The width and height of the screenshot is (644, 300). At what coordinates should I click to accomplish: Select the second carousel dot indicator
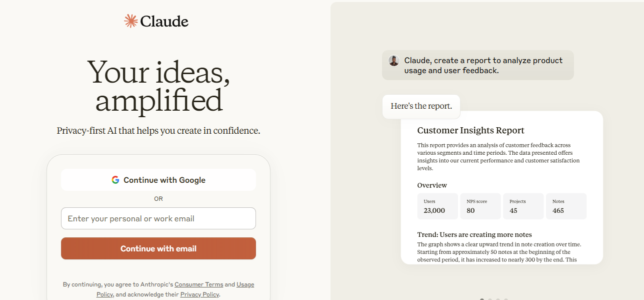[x=490, y=299]
